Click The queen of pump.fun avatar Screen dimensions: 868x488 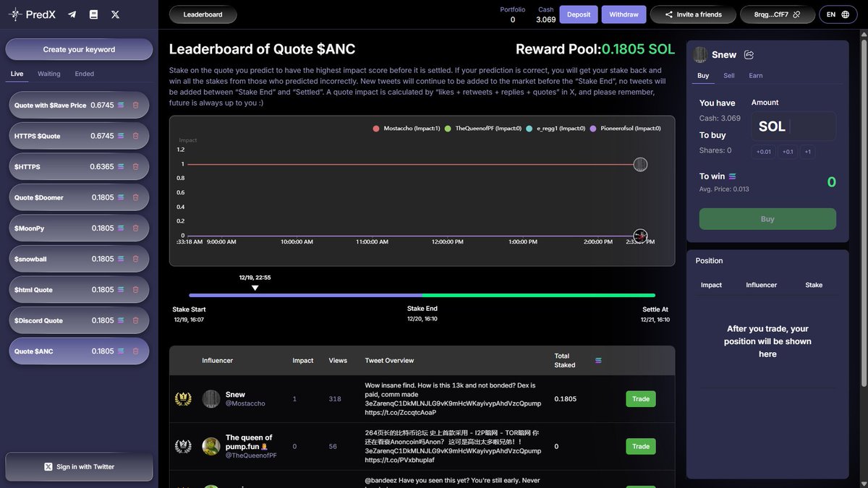click(211, 447)
